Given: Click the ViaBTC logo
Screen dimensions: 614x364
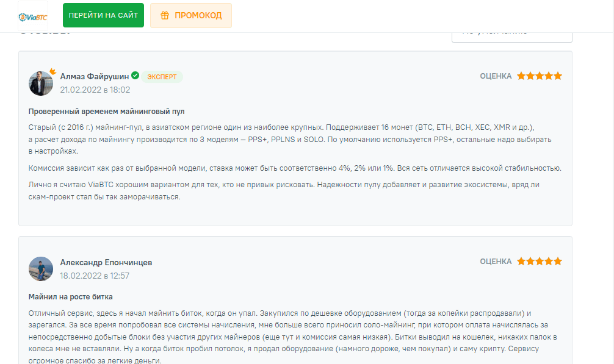Looking at the screenshot, I should pyautogui.click(x=33, y=15).
